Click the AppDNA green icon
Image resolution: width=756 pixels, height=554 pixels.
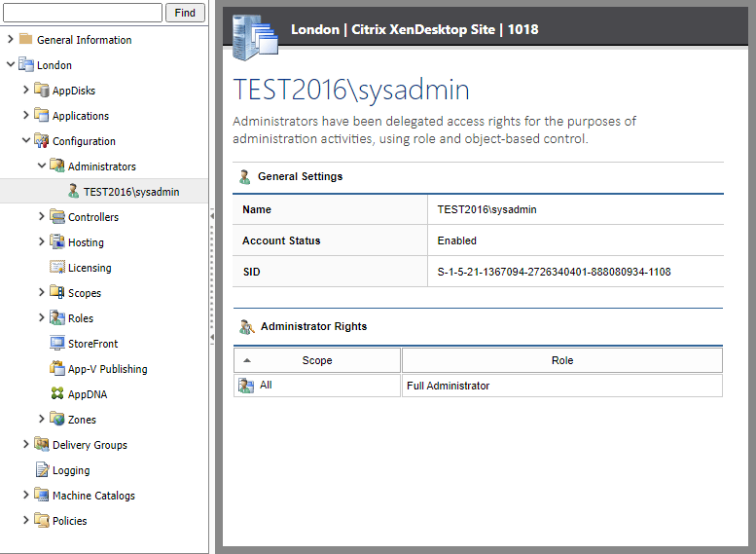tap(56, 393)
